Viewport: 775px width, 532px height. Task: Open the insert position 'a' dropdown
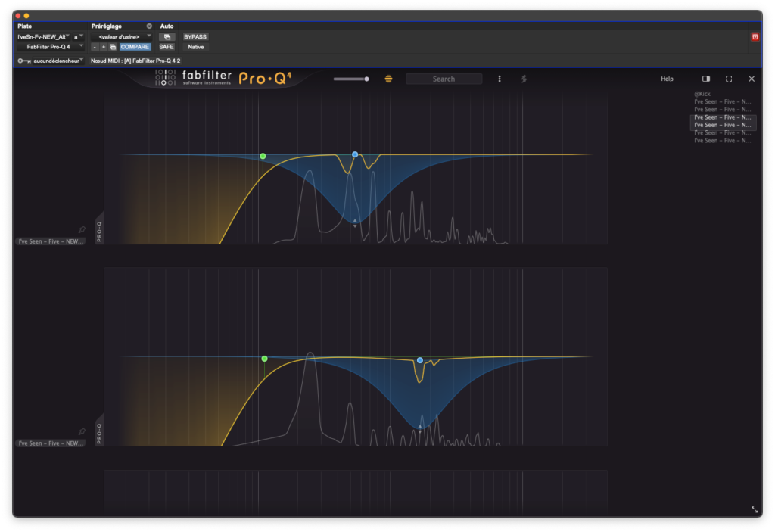(79, 37)
